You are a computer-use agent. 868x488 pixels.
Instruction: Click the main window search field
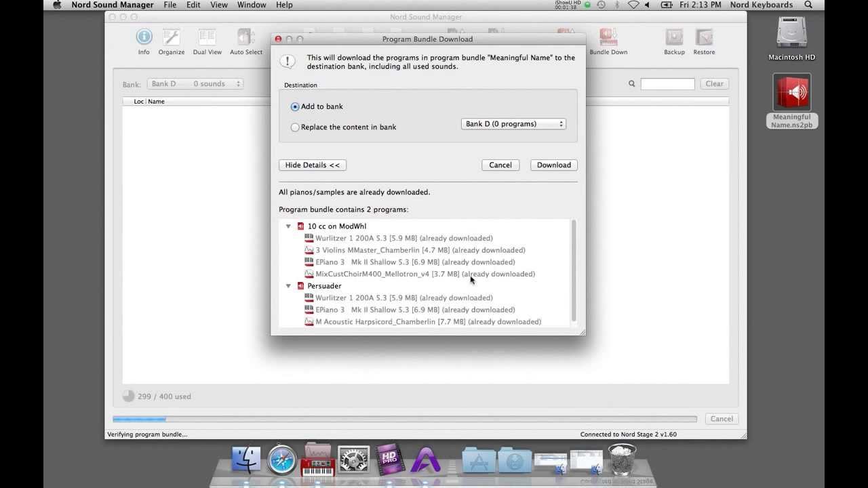click(x=667, y=84)
